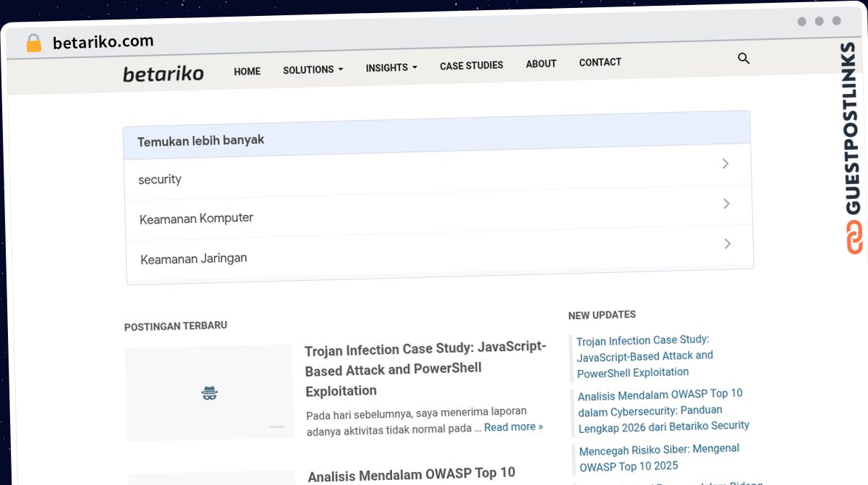Expand the INSIGHTS dropdown menu
Viewport: 868px width, 485px height.
click(x=391, y=67)
